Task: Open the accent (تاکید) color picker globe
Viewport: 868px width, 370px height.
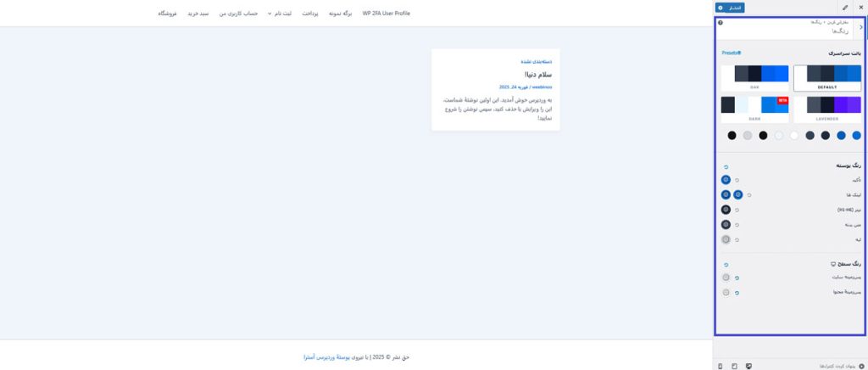Action: coord(726,180)
